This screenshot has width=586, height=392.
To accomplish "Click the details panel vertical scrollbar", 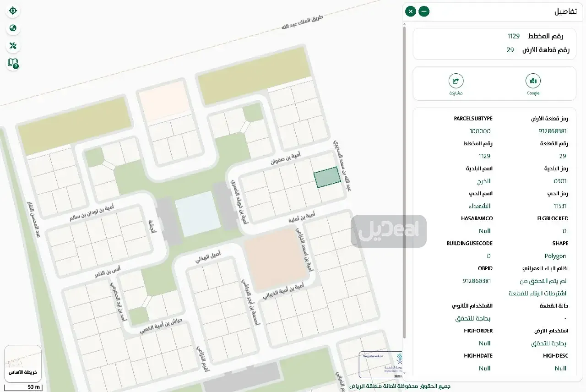I will (x=404, y=183).
